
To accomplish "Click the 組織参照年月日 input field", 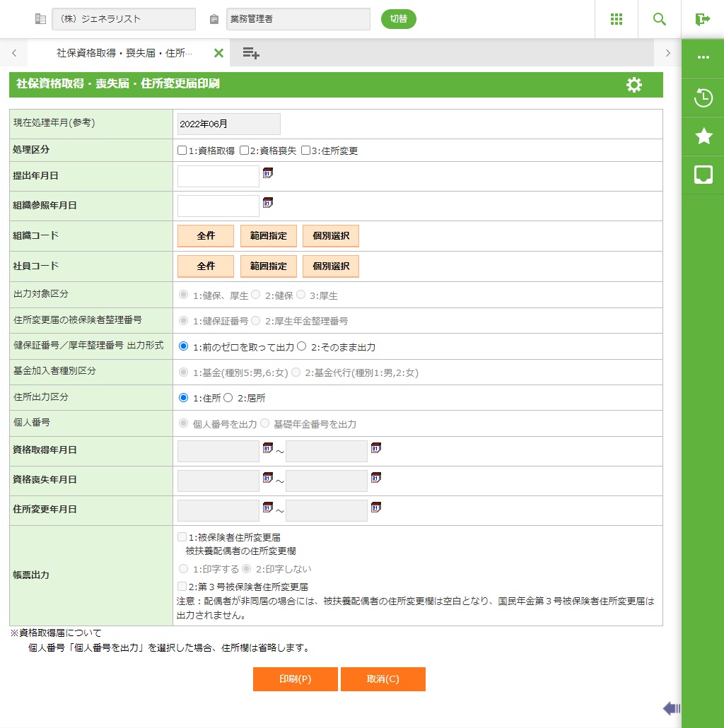I will 218,206.
